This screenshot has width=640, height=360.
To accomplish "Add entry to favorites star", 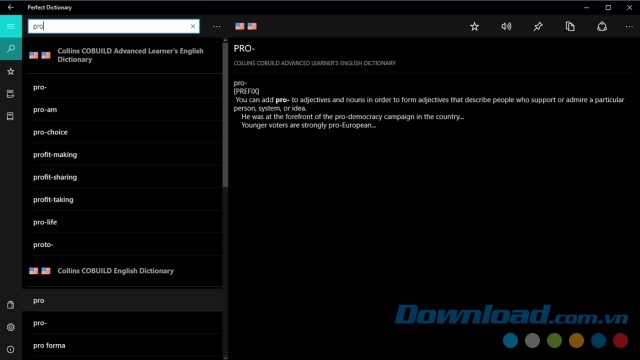I will [474, 27].
